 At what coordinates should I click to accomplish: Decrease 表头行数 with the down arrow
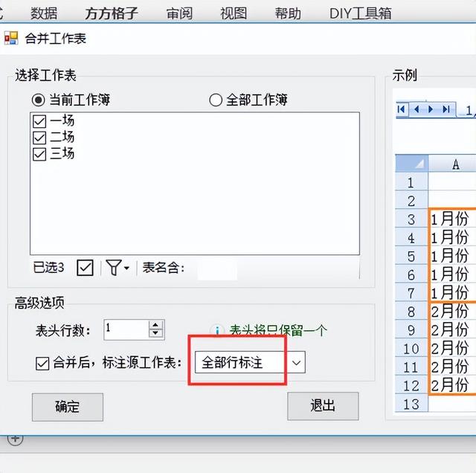(x=155, y=333)
